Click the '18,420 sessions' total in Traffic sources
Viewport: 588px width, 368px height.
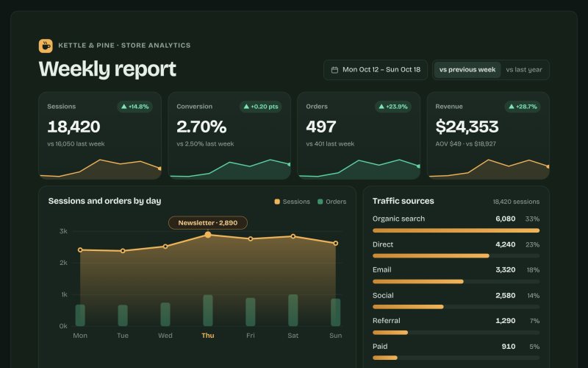coord(516,202)
